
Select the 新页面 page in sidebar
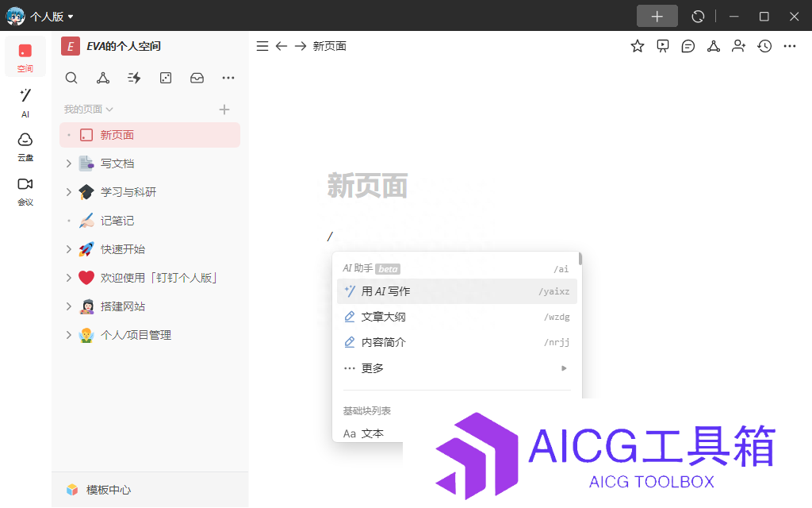tap(150, 135)
